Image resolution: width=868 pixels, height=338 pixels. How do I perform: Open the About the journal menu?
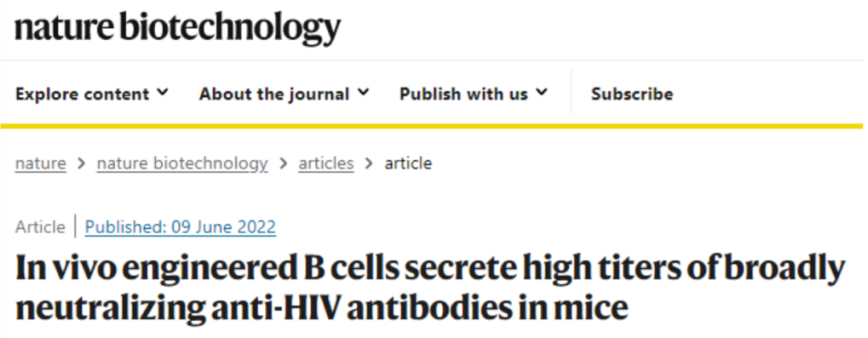coord(284,94)
